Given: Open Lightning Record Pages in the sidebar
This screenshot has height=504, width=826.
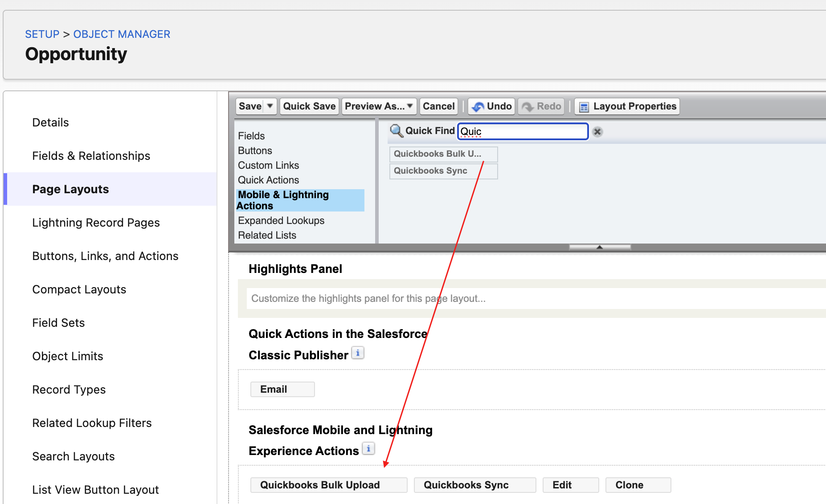Looking at the screenshot, I should click(x=96, y=223).
